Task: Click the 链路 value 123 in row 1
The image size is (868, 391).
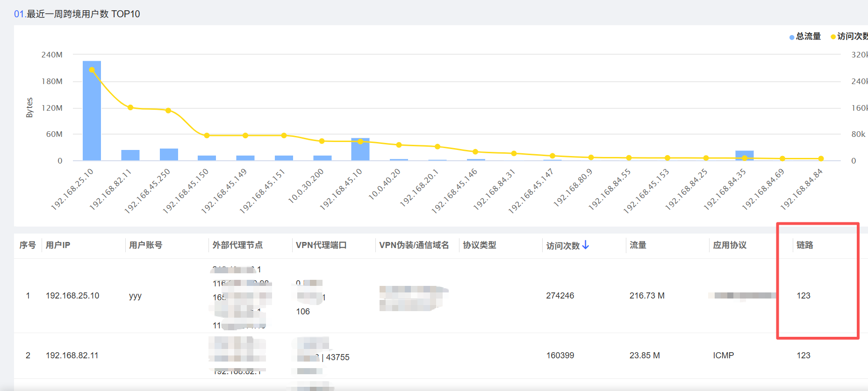Action: pyautogui.click(x=803, y=296)
